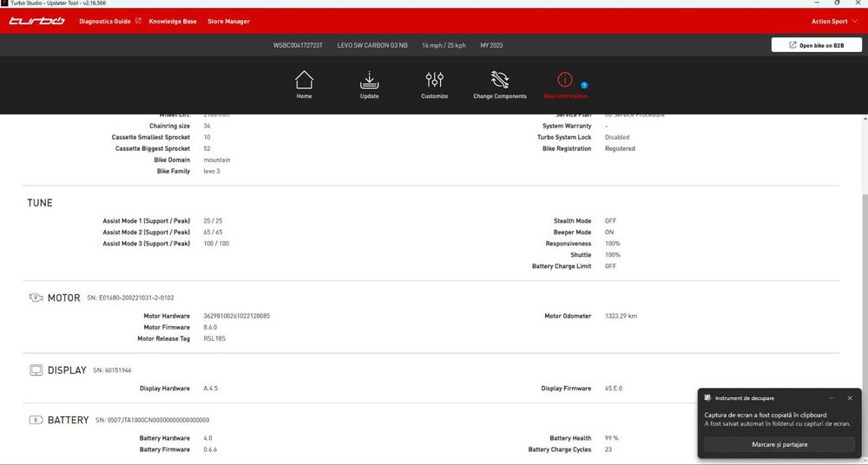Screen dimensions: 868x465
Task: Select bike serial WSBC004172723T text
Action: pyautogui.click(x=298, y=45)
